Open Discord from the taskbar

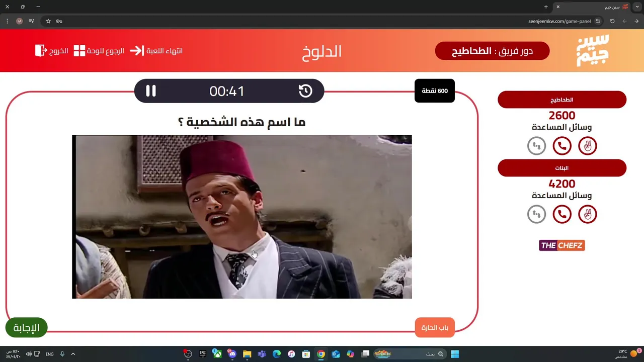tap(232, 354)
